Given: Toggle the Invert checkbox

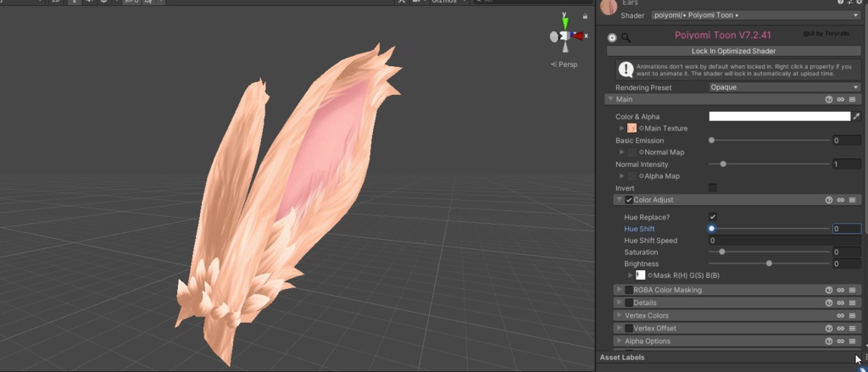Looking at the screenshot, I should point(712,188).
